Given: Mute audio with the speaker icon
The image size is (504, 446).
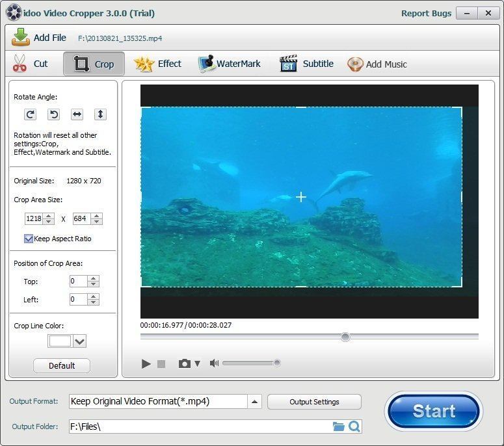Looking at the screenshot, I should point(214,363).
